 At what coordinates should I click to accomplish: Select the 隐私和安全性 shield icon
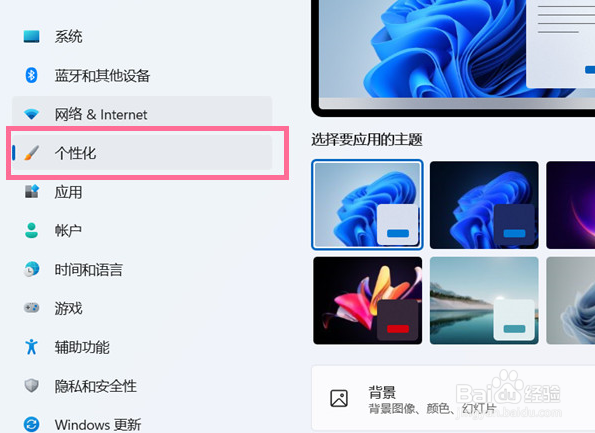click(31, 386)
